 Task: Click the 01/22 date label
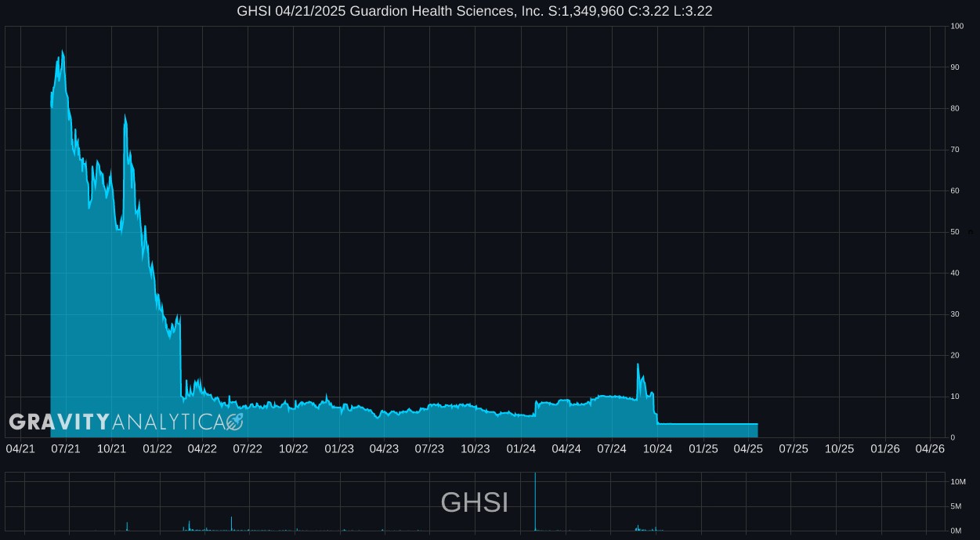[157, 449]
